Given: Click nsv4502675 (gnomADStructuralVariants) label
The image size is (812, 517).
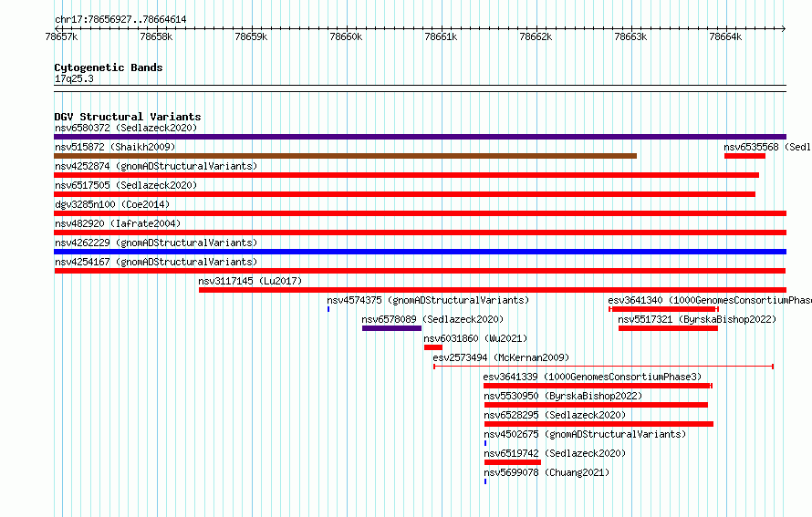Looking at the screenshot, I should tap(585, 434).
